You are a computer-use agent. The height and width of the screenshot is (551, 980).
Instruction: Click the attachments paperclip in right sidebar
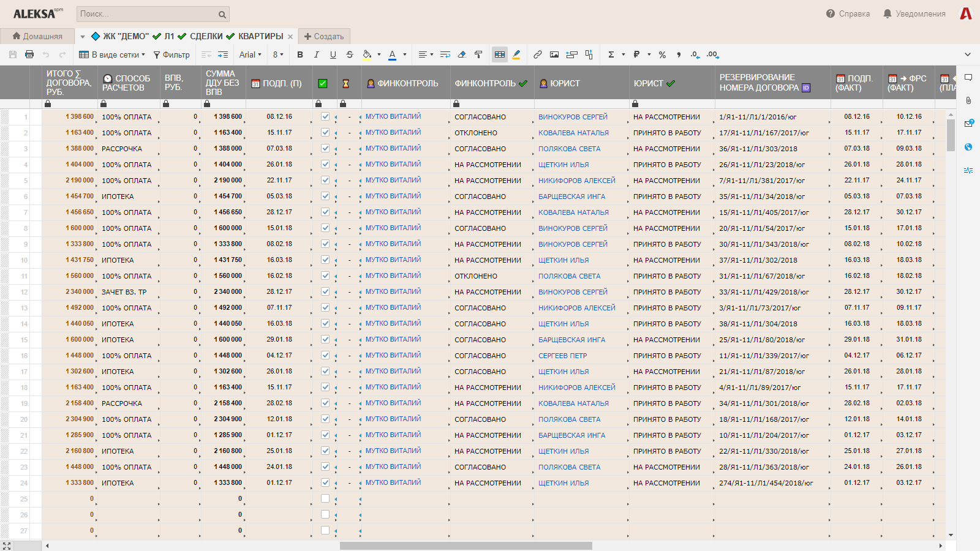tap(968, 100)
